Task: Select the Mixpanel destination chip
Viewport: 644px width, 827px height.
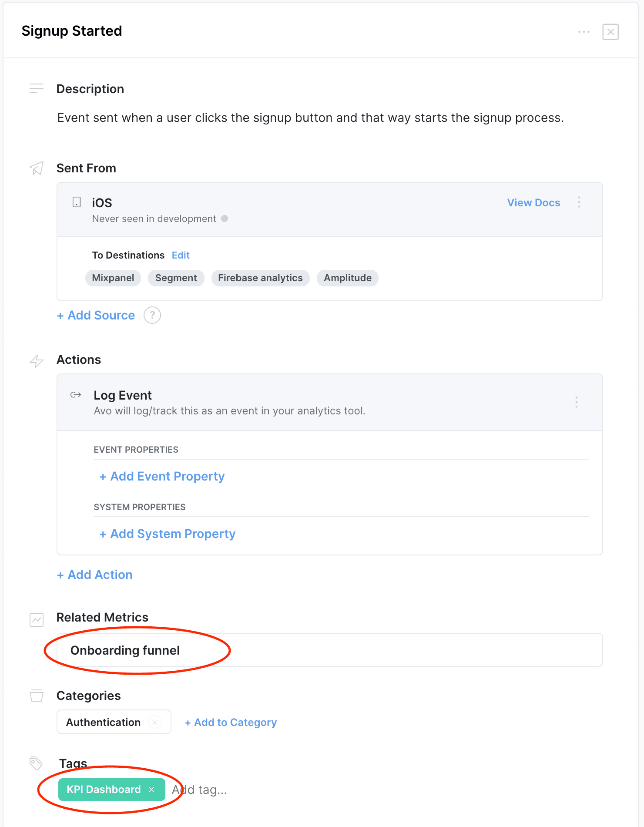Action: [x=113, y=278]
